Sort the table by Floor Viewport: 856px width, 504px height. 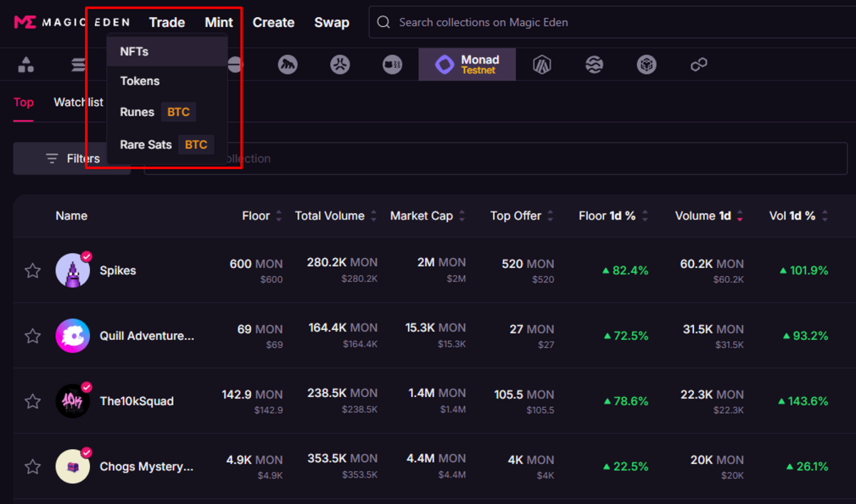click(262, 216)
